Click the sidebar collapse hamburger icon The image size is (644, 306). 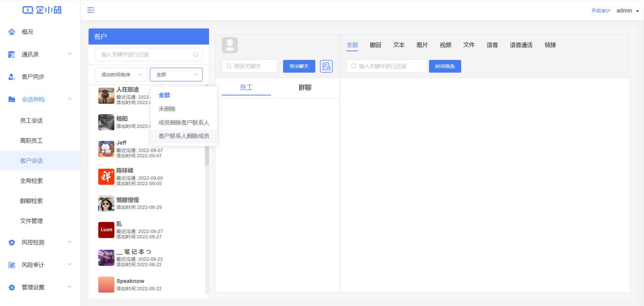point(90,10)
